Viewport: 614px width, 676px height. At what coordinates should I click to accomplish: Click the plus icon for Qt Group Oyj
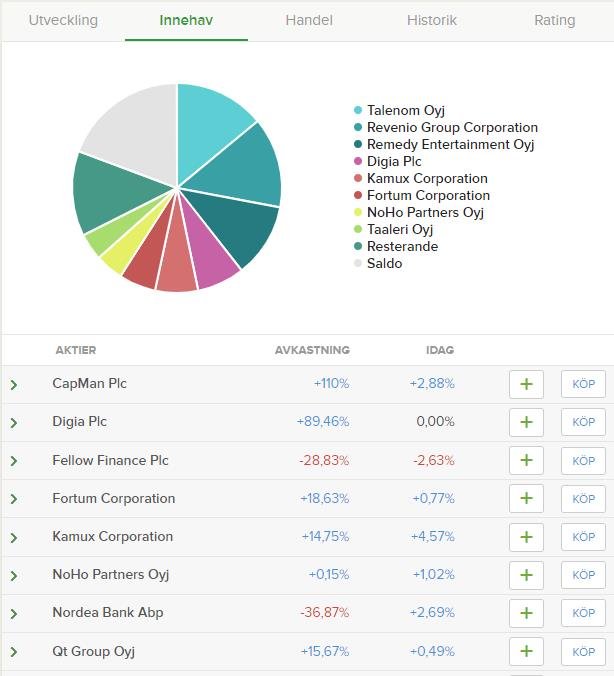pyautogui.click(x=526, y=652)
